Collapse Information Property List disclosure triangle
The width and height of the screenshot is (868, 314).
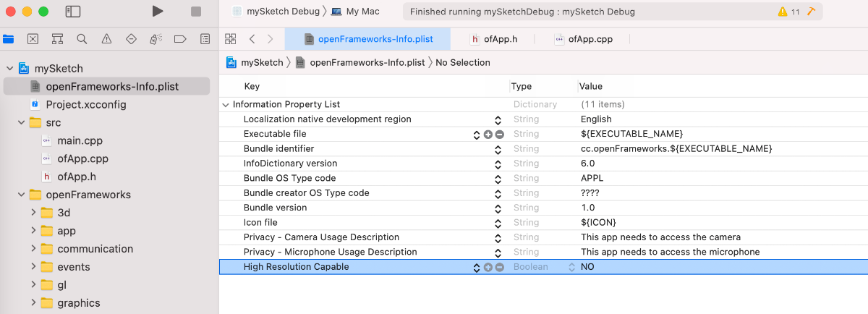coord(226,104)
